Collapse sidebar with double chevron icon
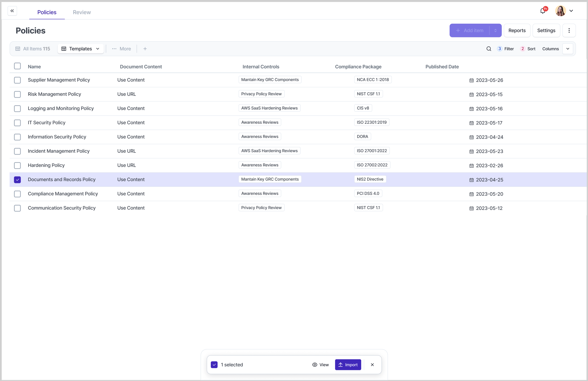The image size is (588, 381). 12,11
